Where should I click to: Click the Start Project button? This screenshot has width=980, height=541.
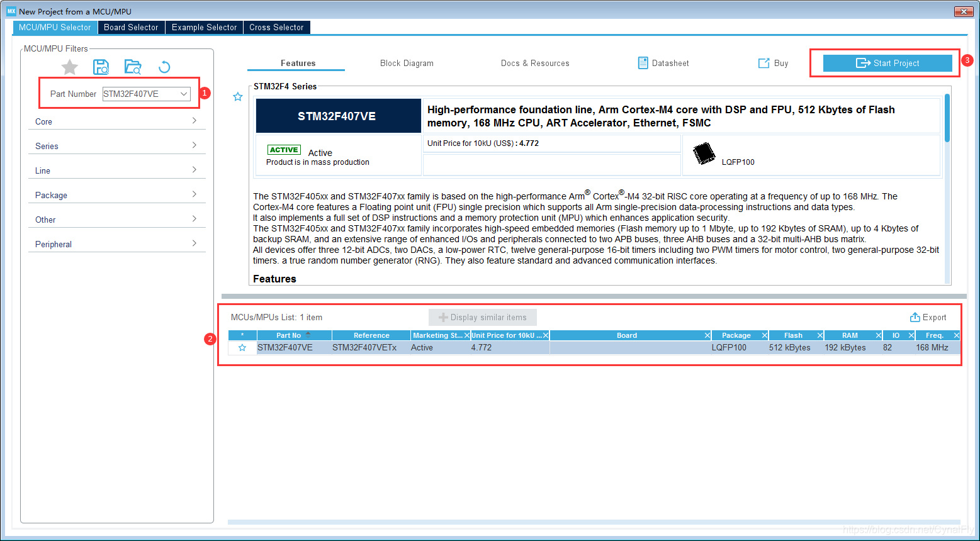887,63
